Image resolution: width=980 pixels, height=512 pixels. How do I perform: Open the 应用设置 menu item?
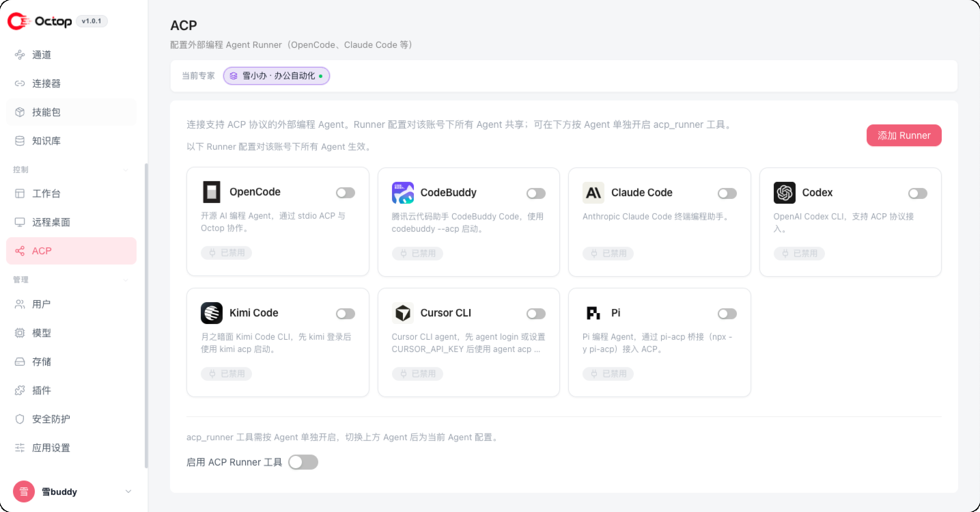pos(72,448)
